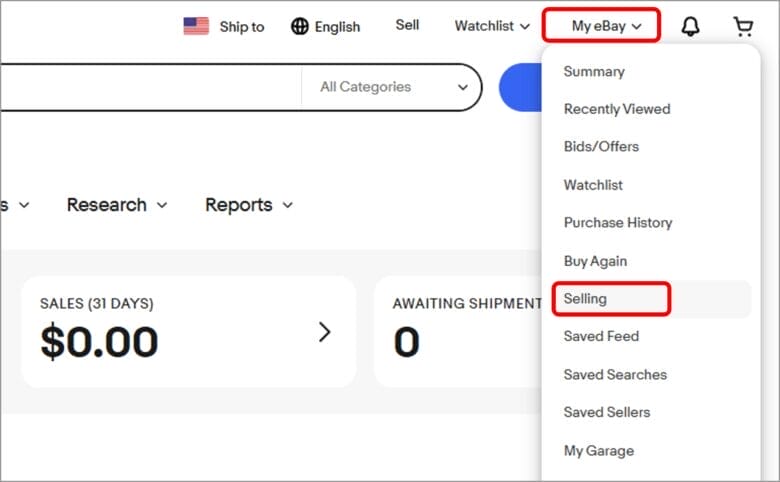Open the All Categories dropdown
Viewport: 780px width, 482px height.
tap(393, 87)
